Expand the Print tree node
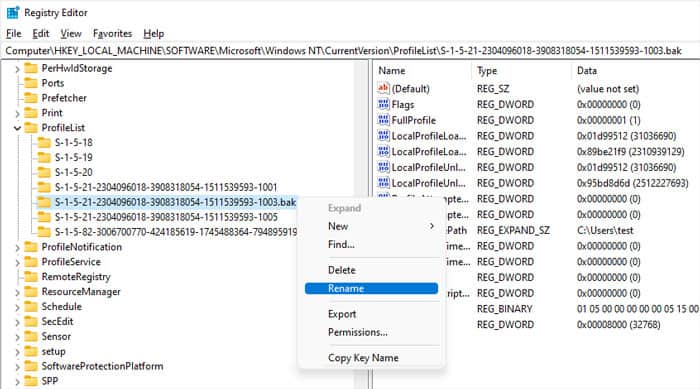700x389 pixels. 17,113
